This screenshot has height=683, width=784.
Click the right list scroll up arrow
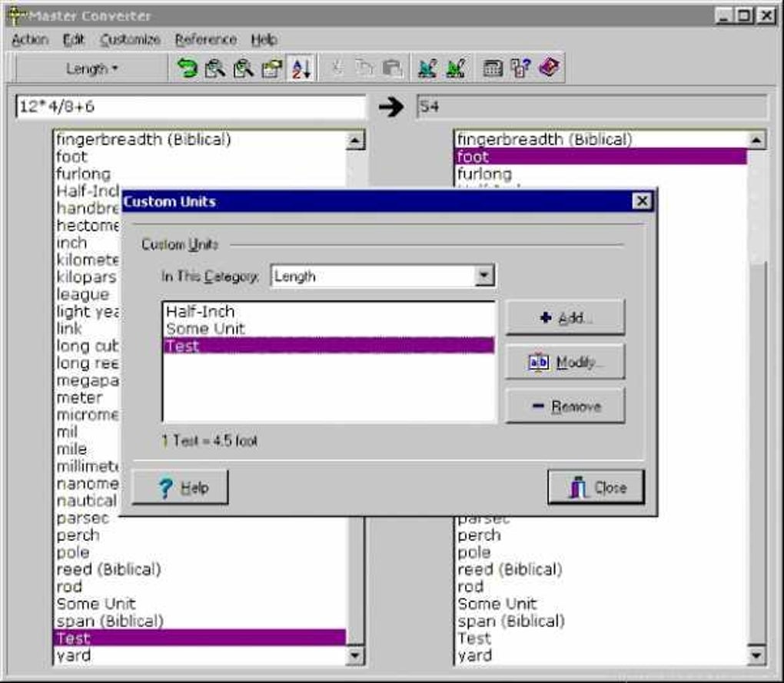756,141
